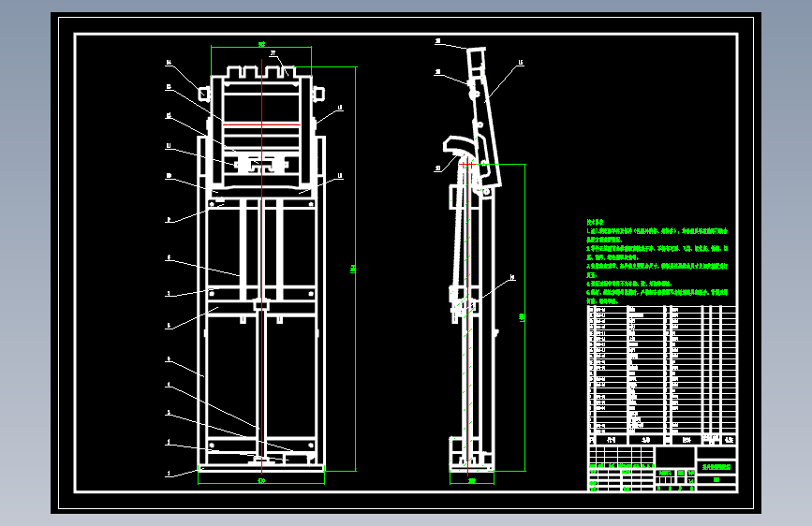Click the title block drawing name cell
Viewport: 812px width, 526px height.
pos(716,466)
